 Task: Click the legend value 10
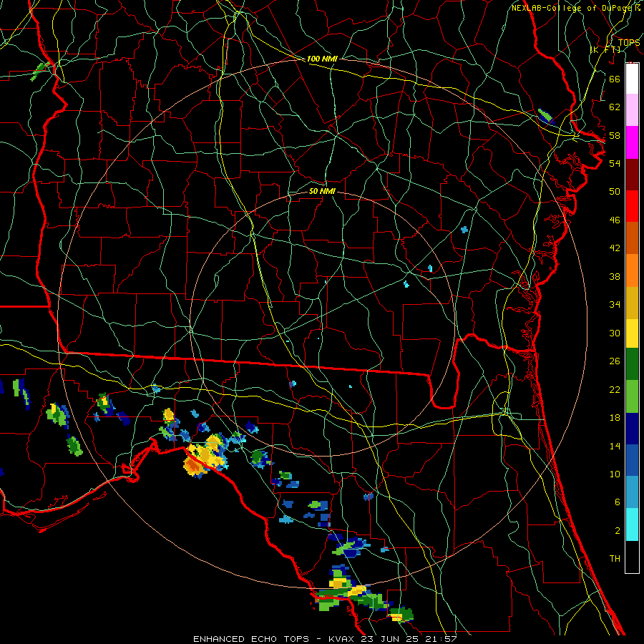click(615, 474)
